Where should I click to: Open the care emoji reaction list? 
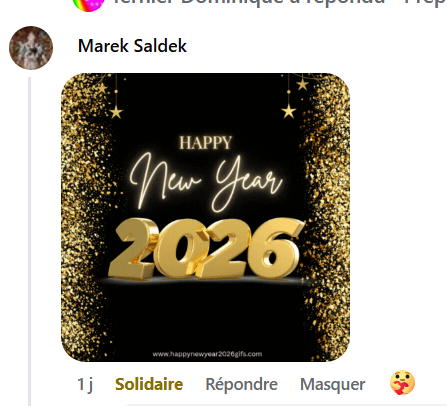click(x=403, y=383)
